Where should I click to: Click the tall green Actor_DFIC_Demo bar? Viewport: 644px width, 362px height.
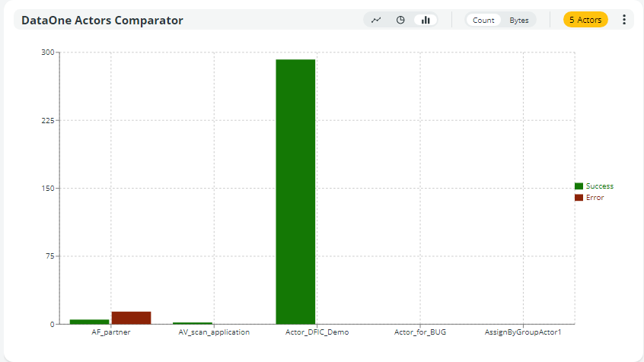coord(295,192)
